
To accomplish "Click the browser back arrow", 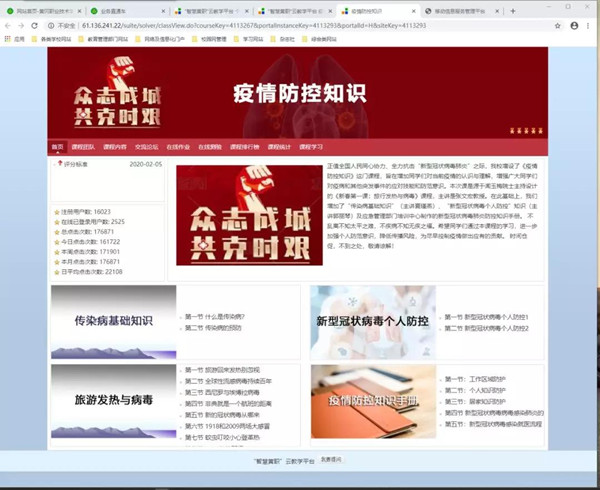I will click(x=8, y=25).
